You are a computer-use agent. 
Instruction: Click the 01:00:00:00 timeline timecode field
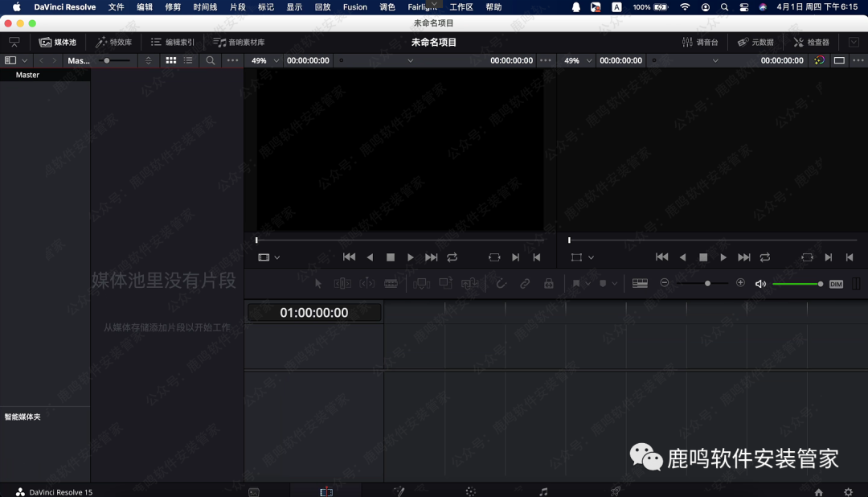[x=314, y=313]
